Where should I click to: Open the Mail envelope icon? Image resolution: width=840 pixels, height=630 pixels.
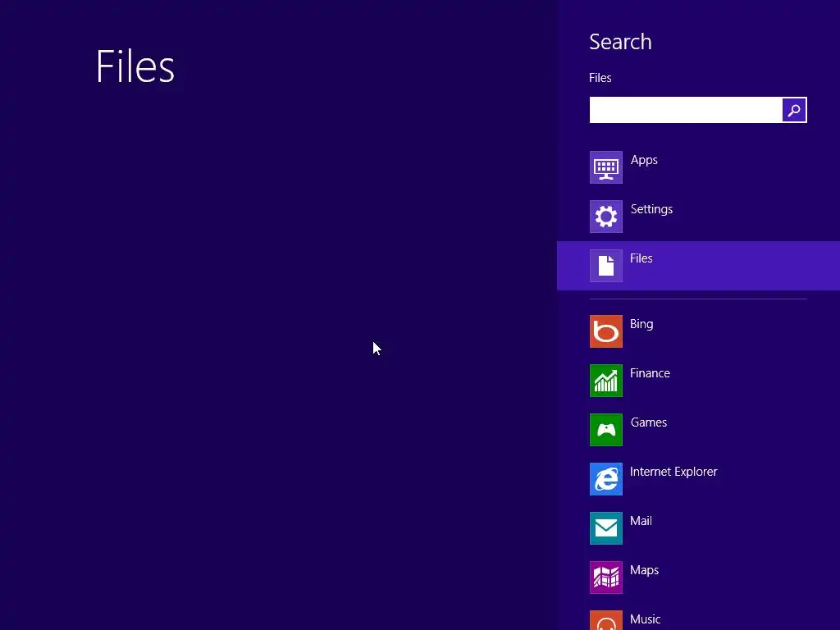click(606, 528)
